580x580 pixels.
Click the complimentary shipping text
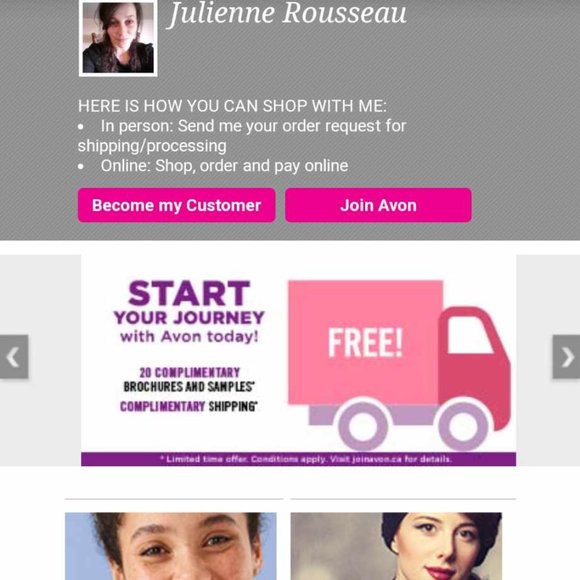pyautogui.click(x=189, y=407)
